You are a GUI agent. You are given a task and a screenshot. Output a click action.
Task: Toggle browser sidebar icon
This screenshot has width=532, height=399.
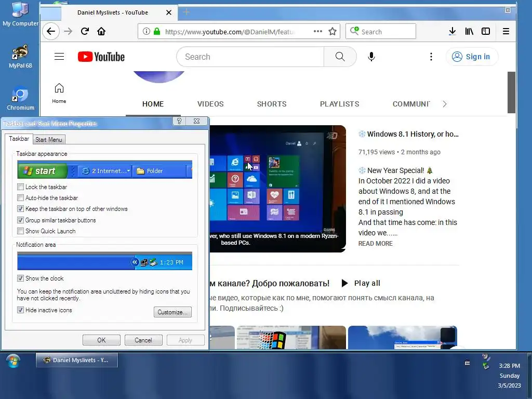tap(486, 32)
